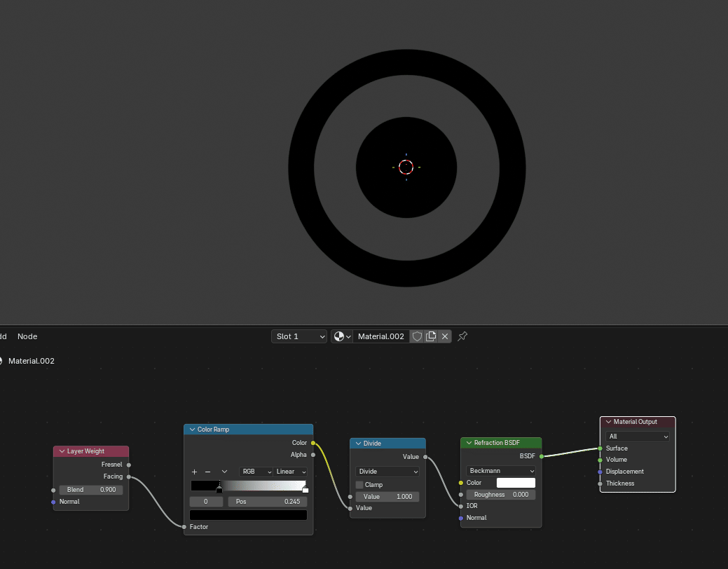Select the white color stop on ramp

tap(305, 489)
